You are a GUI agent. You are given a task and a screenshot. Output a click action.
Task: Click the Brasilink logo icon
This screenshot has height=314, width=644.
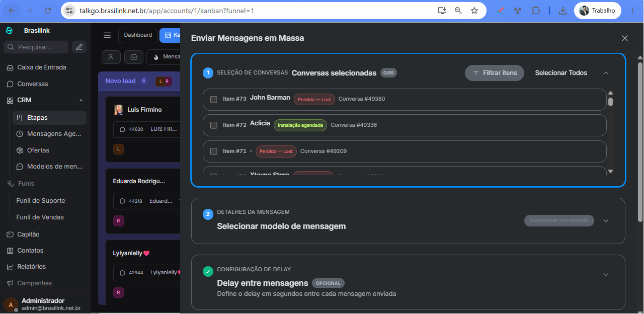(x=9, y=31)
